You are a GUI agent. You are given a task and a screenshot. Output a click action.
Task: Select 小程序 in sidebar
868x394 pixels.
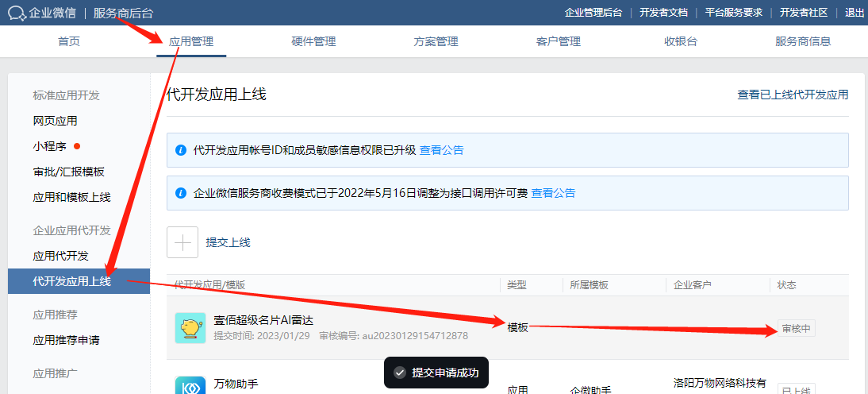(49, 146)
